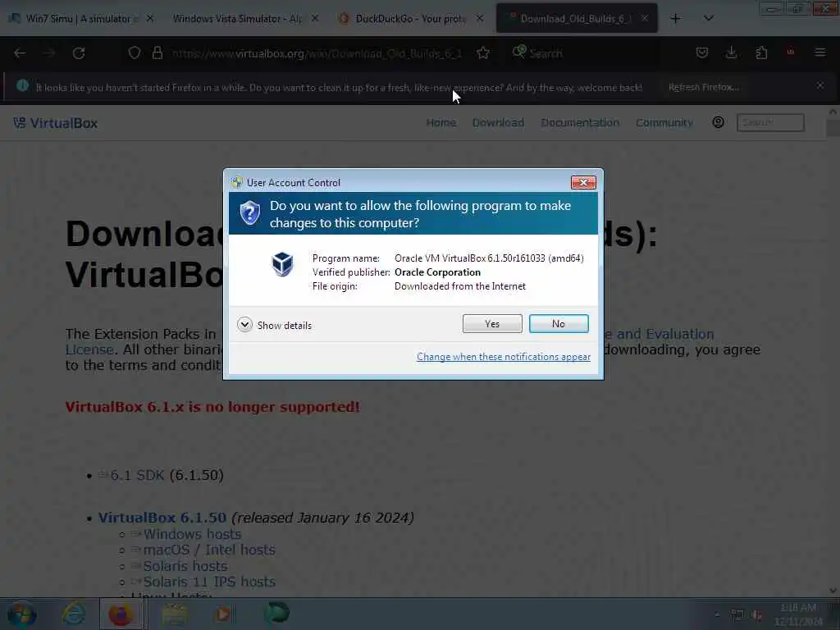Open the Windows Start menu orb
840x630 pixels.
coord(21,614)
